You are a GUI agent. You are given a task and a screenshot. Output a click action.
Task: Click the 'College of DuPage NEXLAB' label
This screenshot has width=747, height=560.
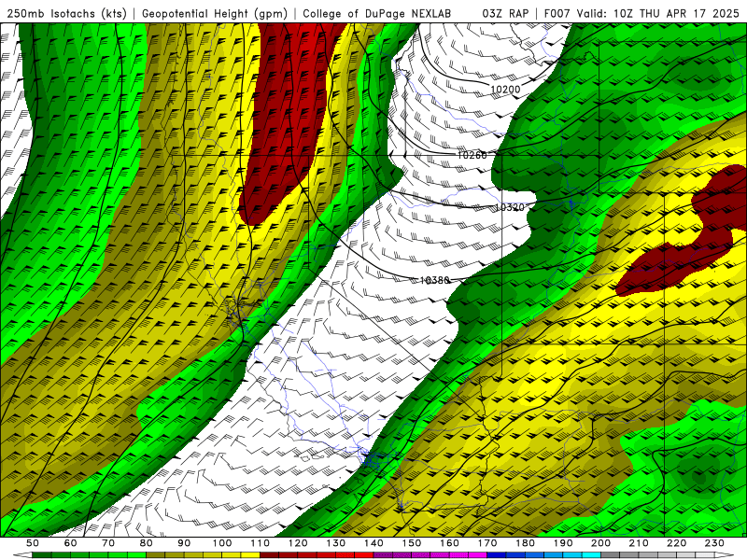point(376,13)
